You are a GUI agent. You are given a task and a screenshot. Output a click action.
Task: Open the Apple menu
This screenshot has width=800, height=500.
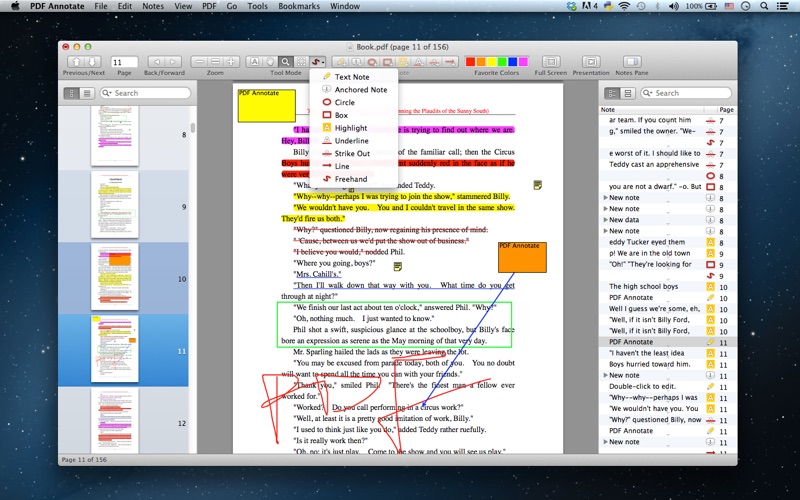click(x=15, y=6)
